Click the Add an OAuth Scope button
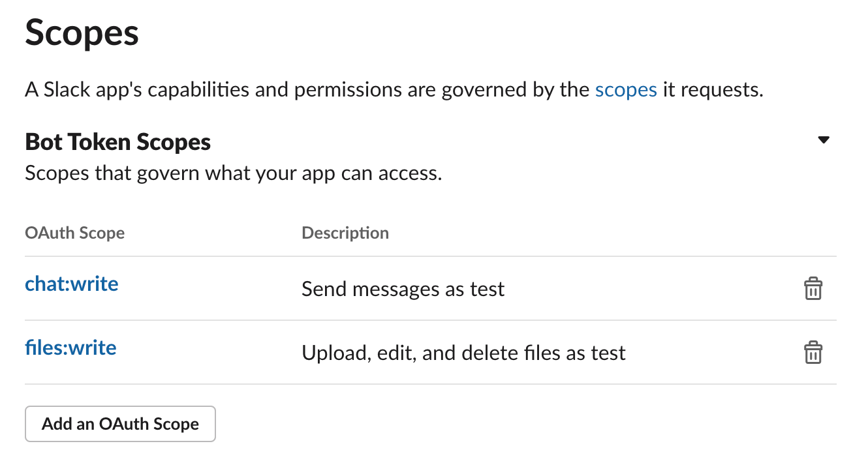This screenshot has width=868, height=463. 120,424
